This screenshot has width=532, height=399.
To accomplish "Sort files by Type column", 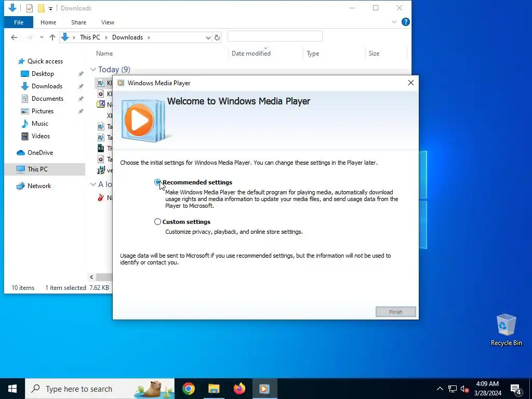I will (x=313, y=54).
